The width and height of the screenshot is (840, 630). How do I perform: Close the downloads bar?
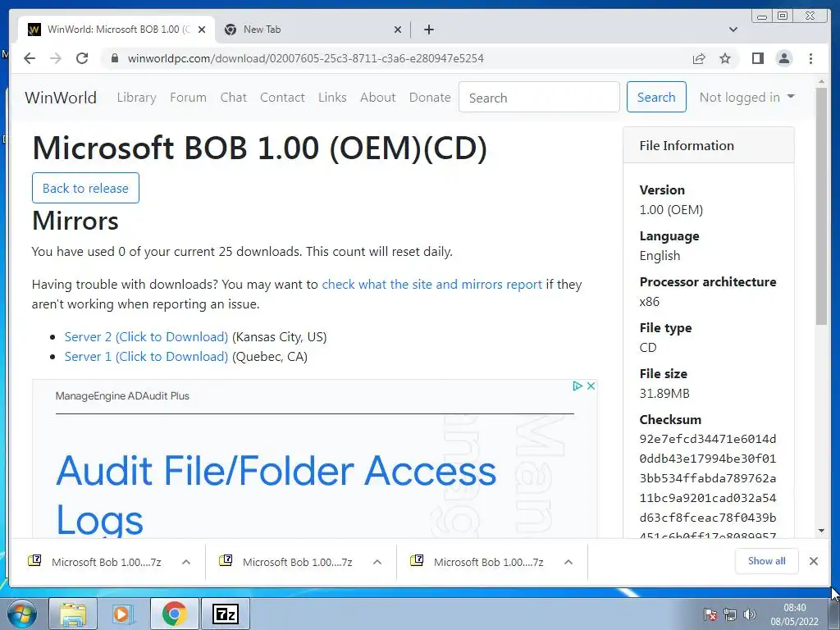[813, 561]
